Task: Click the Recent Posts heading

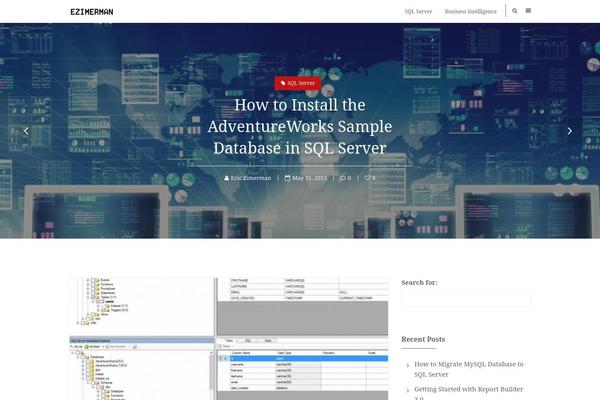Action: click(x=423, y=339)
